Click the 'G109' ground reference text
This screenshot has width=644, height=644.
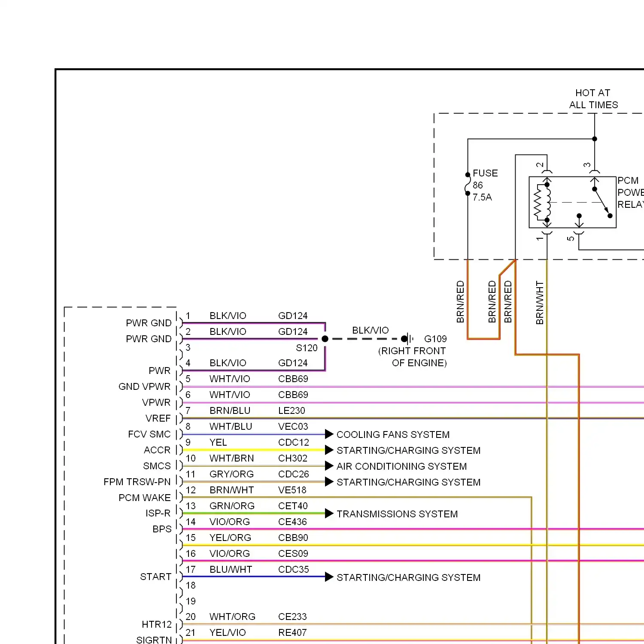click(435, 339)
